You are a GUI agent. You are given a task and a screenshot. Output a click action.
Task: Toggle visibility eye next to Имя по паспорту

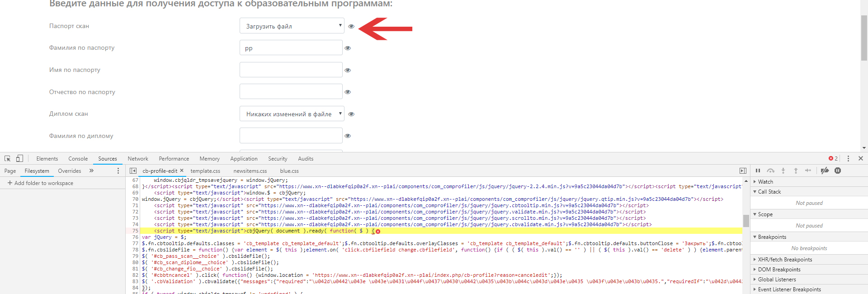(x=348, y=70)
